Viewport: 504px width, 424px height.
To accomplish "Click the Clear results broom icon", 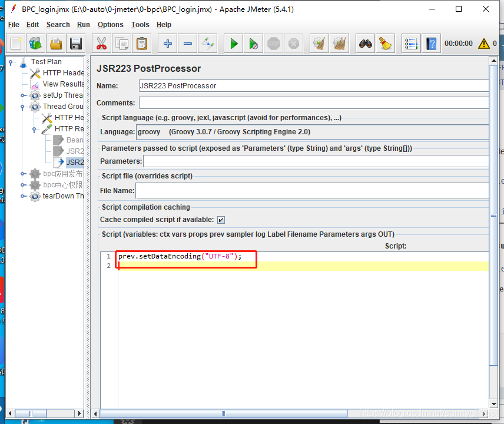I will pyautogui.click(x=319, y=44).
